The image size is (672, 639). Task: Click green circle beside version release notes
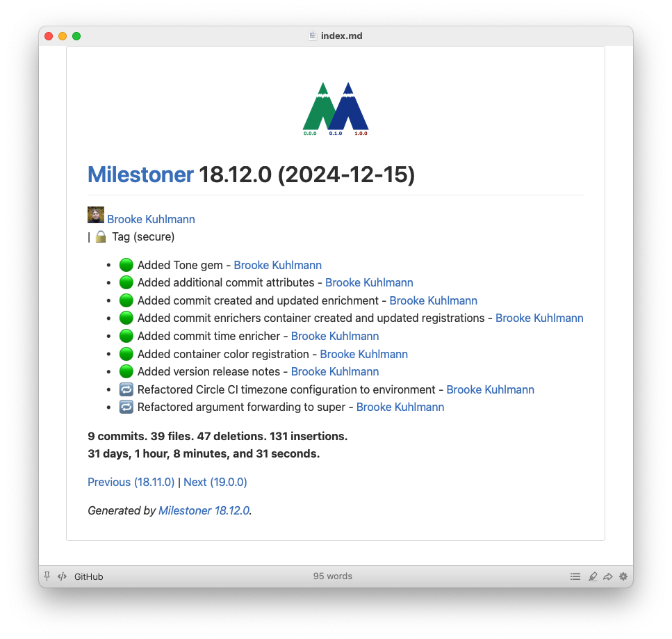point(126,371)
